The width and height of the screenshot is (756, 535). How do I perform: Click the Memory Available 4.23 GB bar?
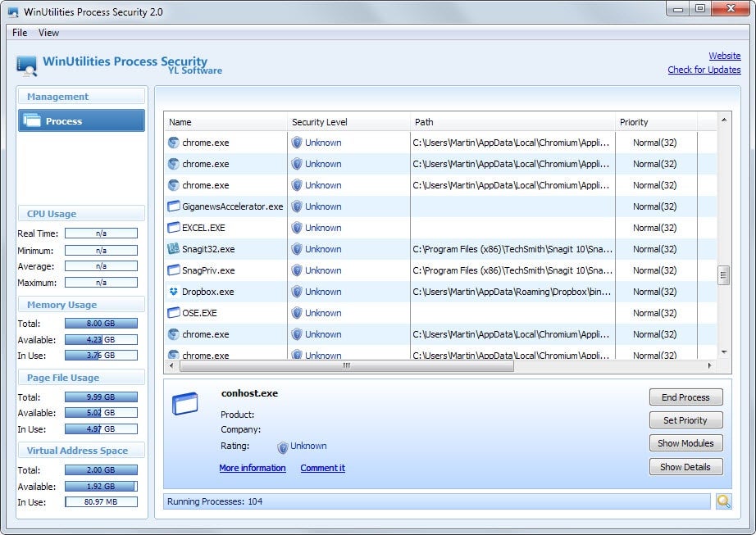(x=101, y=339)
